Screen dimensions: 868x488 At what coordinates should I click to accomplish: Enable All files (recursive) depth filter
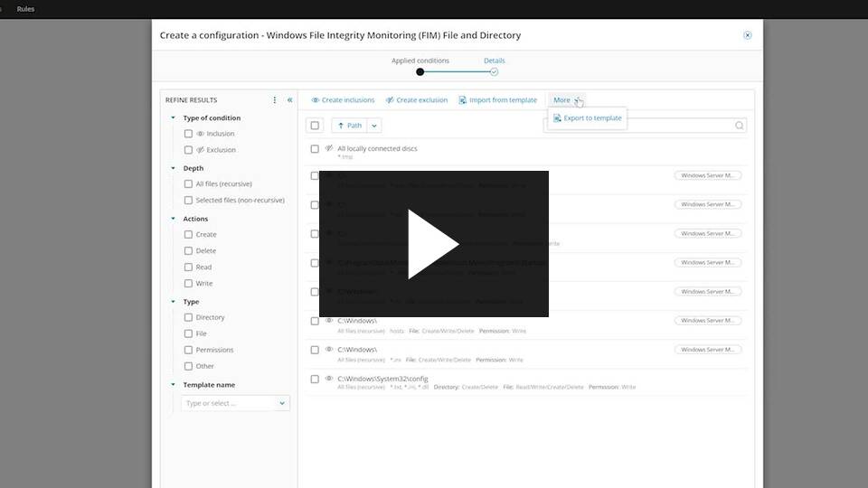188,183
